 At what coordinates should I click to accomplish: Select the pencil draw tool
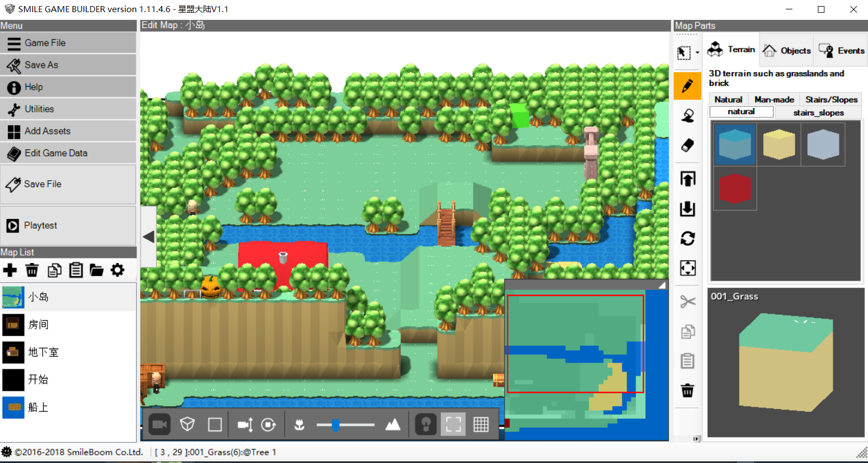point(687,85)
